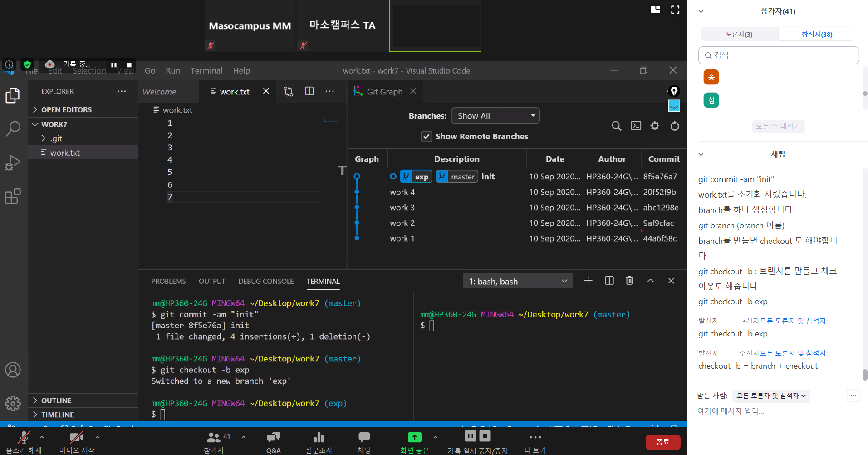Unmute the microphone in the meeting toolbar
868x455 pixels.
24,438
